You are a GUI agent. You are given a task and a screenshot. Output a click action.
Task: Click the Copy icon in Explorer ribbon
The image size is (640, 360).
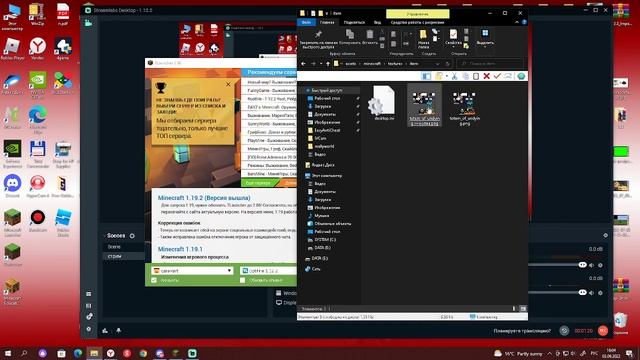(350, 34)
